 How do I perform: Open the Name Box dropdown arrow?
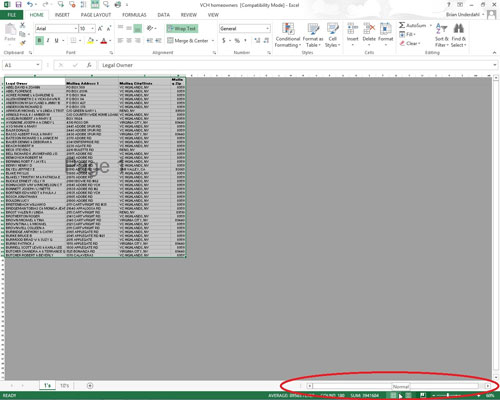(38, 65)
